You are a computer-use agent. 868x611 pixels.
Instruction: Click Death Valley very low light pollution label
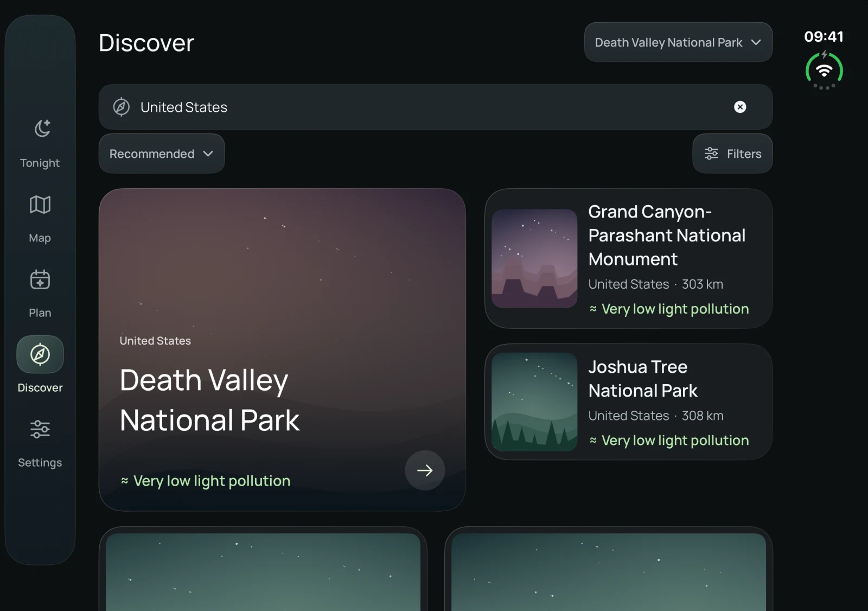pyautogui.click(x=206, y=481)
